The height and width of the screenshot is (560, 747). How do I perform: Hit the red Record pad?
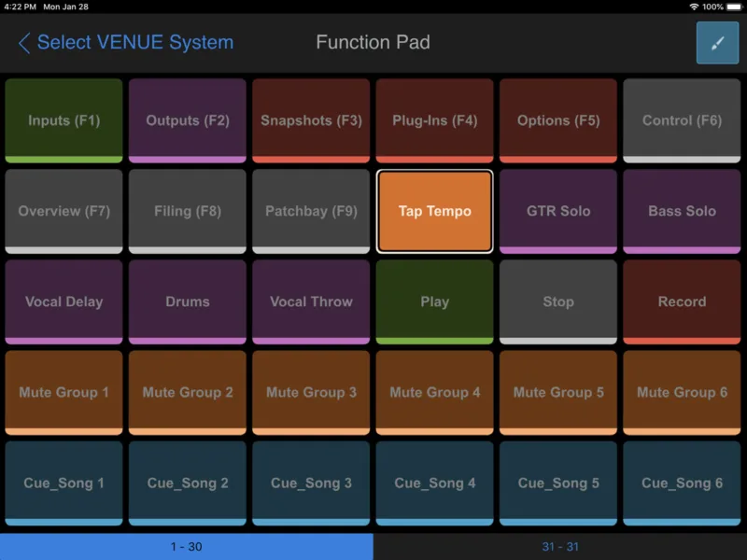682,301
